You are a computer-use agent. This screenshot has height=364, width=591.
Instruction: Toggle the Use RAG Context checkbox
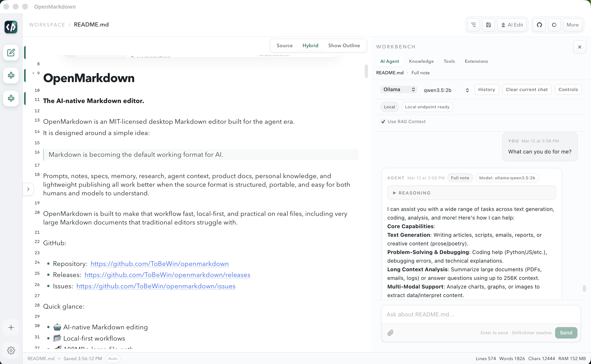[383, 122]
